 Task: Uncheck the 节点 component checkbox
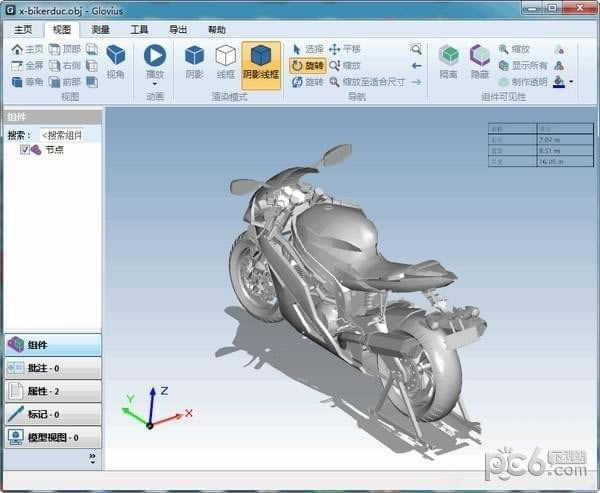(x=25, y=149)
